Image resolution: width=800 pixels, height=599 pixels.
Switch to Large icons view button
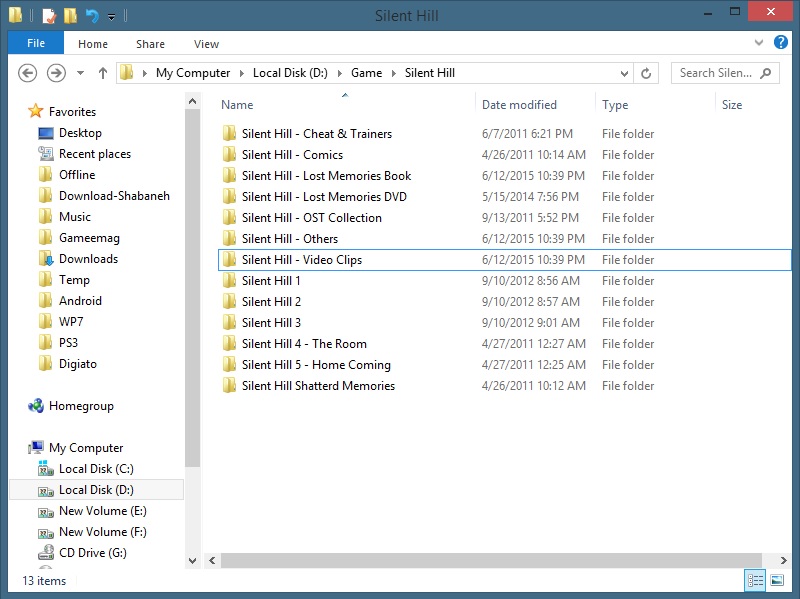pyautogui.click(x=777, y=581)
